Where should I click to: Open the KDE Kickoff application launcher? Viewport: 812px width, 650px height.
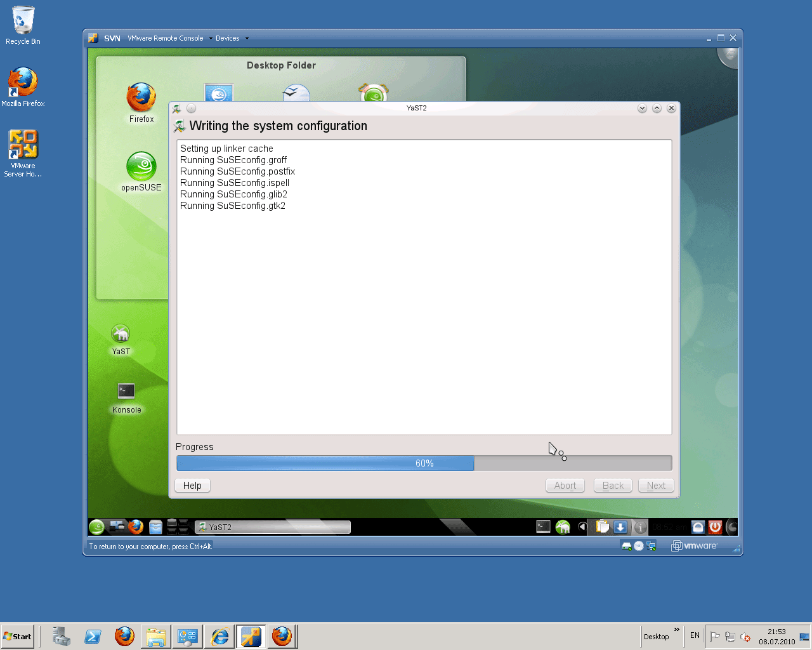tap(97, 527)
